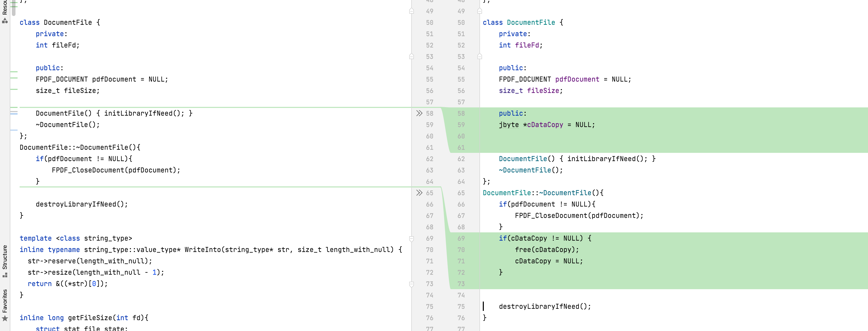868x331 pixels.
Task: Click right pane fold marker at line 53
Action: point(479,57)
